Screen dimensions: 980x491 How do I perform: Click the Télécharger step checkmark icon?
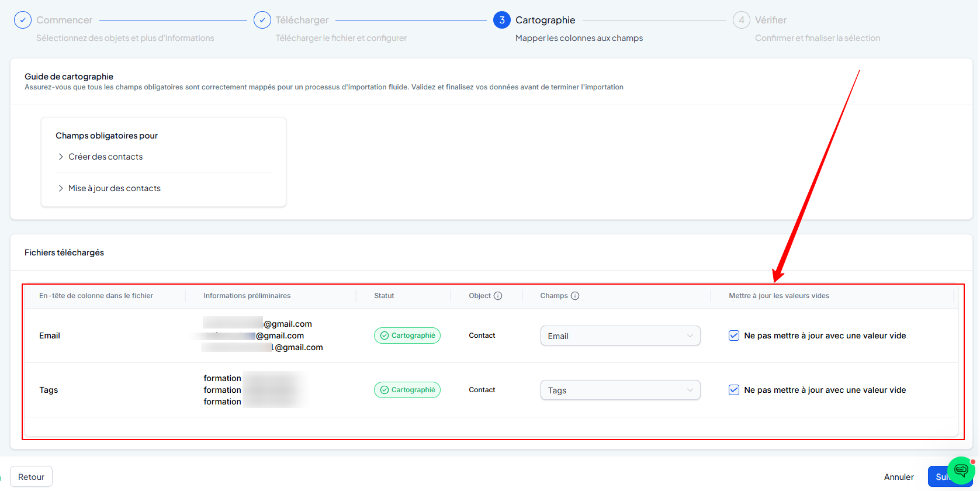(x=262, y=20)
